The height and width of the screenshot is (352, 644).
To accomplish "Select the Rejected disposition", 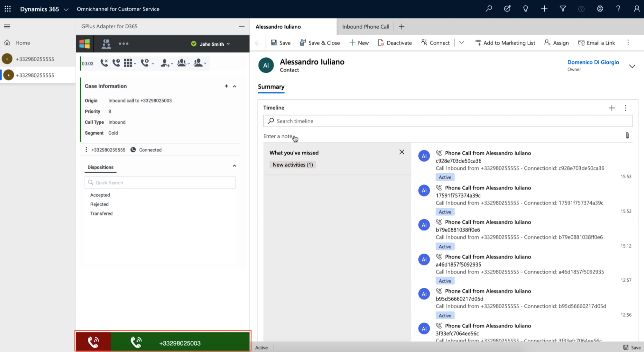I will pos(99,204).
